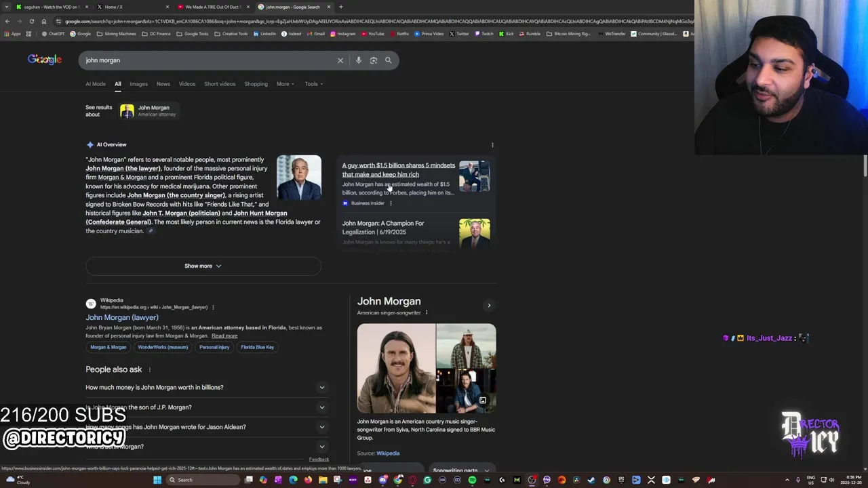868x488 pixels.
Task: Select 'John Morgan American attorney' see results chip
Action: 149,110
